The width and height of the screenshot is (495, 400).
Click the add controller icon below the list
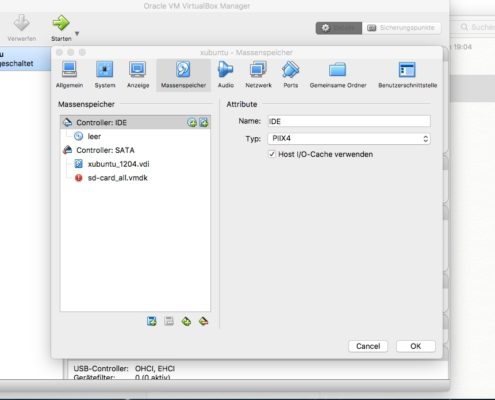click(x=186, y=321)
